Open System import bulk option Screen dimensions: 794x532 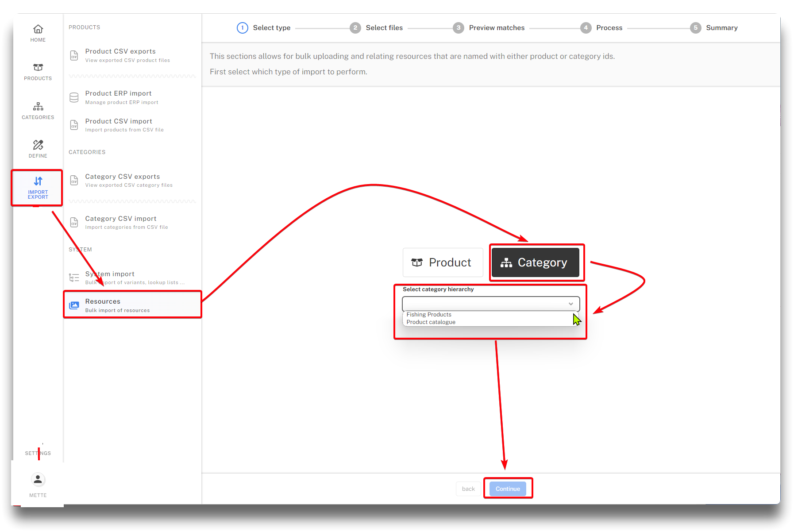pyautogui.click(x=111, y=278)
